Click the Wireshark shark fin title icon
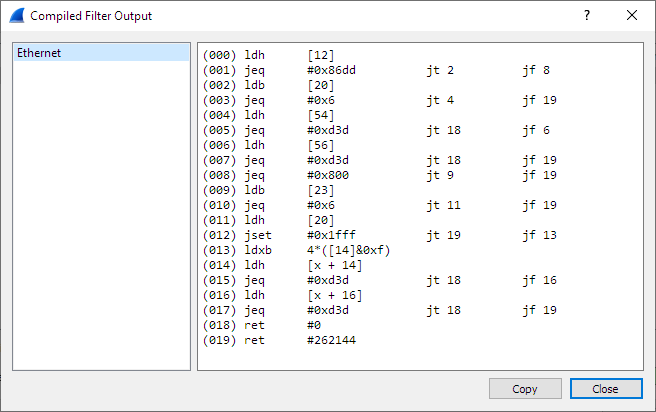The width and height of the screenshot is (656, 412). point(16,16)
